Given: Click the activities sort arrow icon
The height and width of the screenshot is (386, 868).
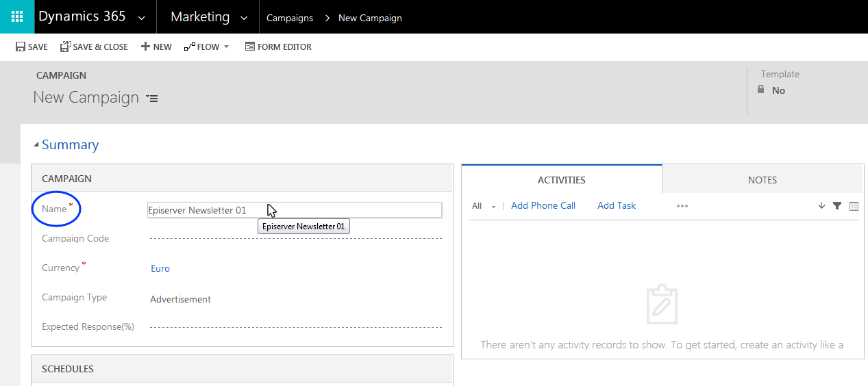Looking at the screenshot, I should (821, 206).
